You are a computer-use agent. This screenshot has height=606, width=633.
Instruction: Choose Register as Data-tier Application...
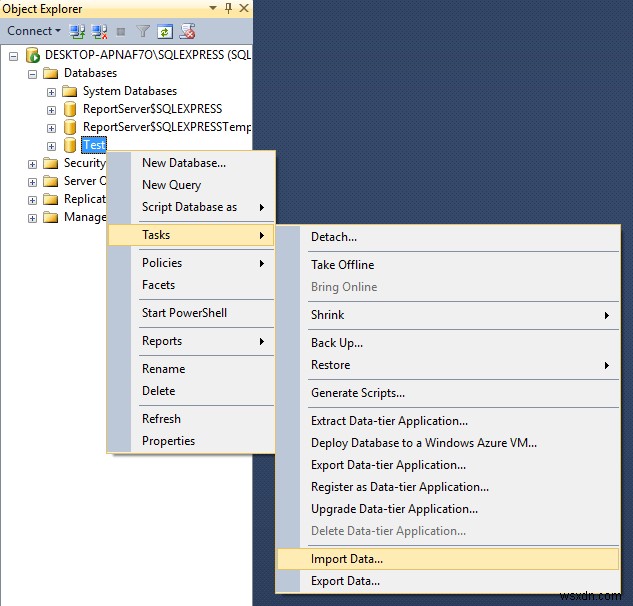[448, 487]
